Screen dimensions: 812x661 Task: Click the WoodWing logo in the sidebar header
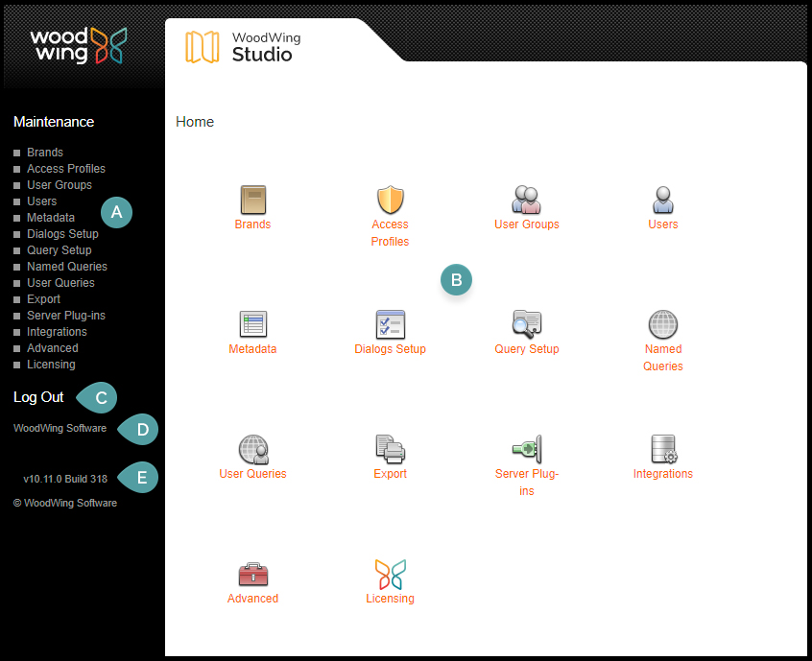(x=78, y=45)
